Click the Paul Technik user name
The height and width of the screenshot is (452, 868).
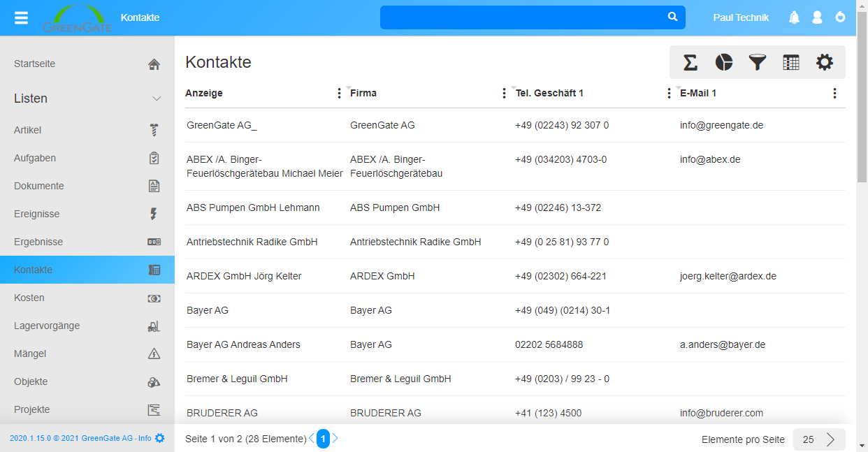click(x=741, y=17)
